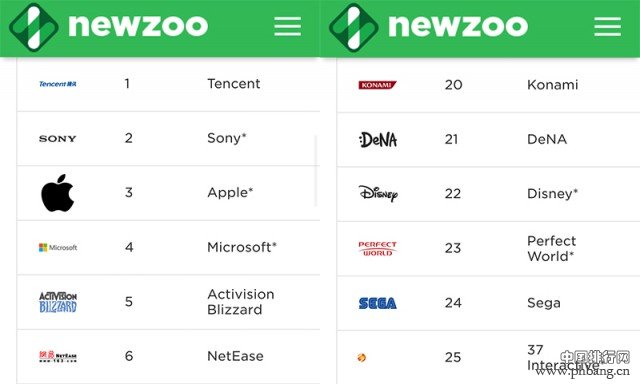This screenshot has height=384, width=640.
Task: Click the DeNA logo icon
Action: pos(378,140)
